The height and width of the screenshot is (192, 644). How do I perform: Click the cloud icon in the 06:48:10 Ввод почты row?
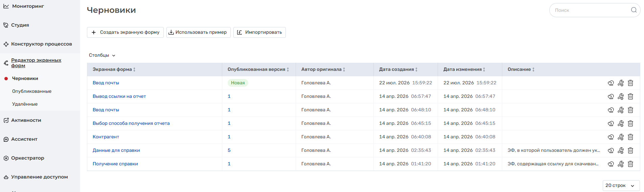pyautogui.click(x=611, y=110)
